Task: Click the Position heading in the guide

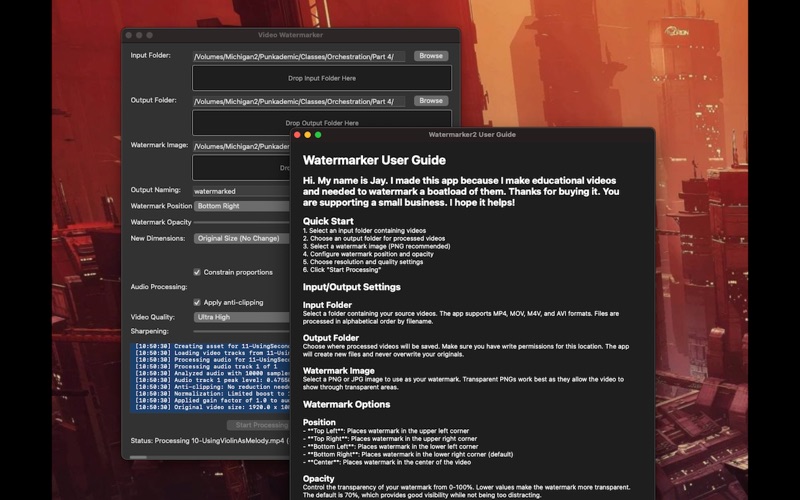Action: tap(319, 422)
